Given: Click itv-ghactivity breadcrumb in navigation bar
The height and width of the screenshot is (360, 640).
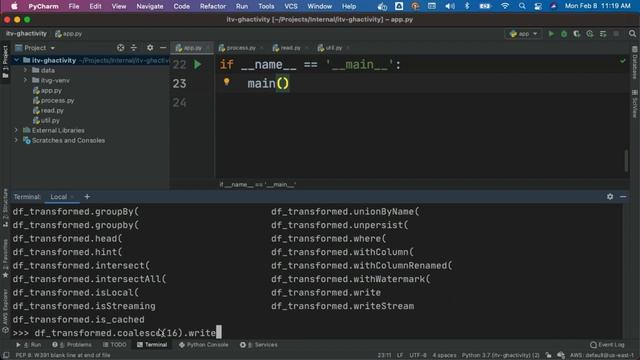Looking at the screenshot, I should (26, 34).
